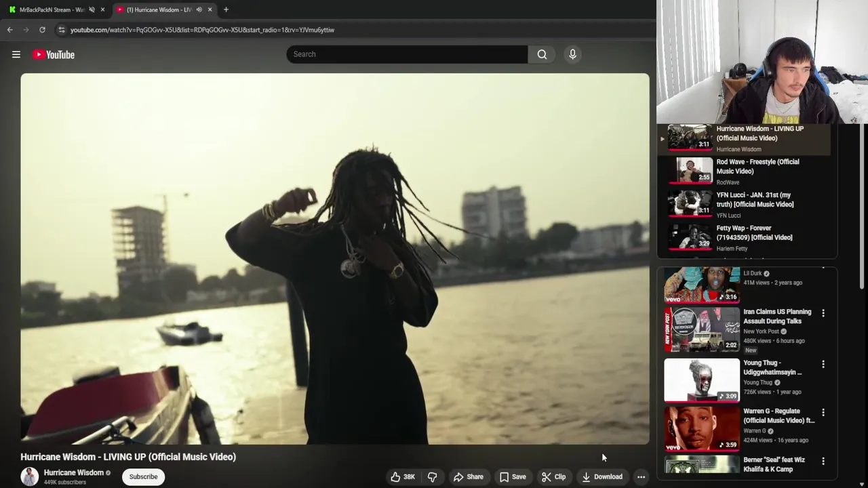Play YFN Lucci JAN. 31st playlist item
The height and width of the screenshot is (488, 868).
pos(690,203)
